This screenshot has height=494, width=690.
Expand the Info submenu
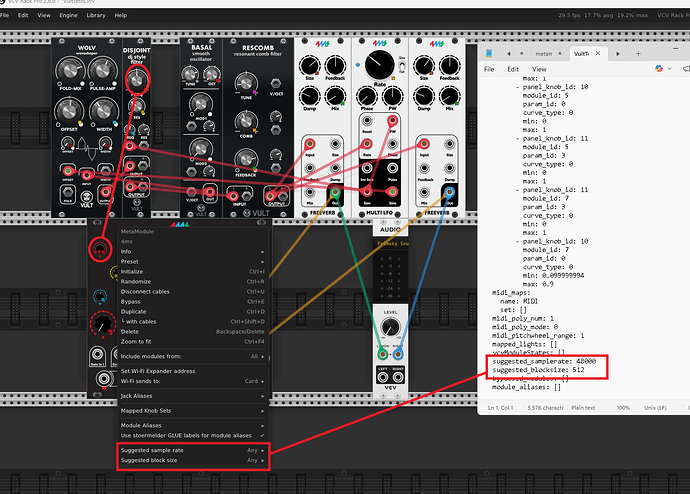193,252
